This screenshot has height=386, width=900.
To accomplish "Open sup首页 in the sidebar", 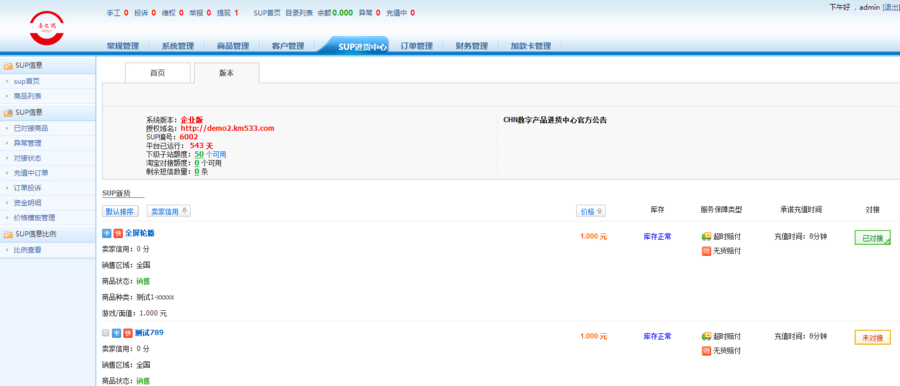I will [x=26, y=82].
